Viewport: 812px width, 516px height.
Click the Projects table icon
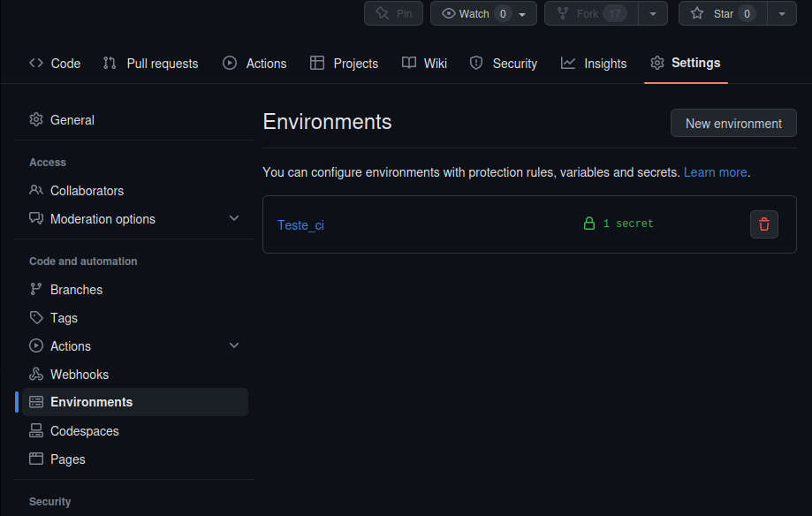click(x=317, y=64)
